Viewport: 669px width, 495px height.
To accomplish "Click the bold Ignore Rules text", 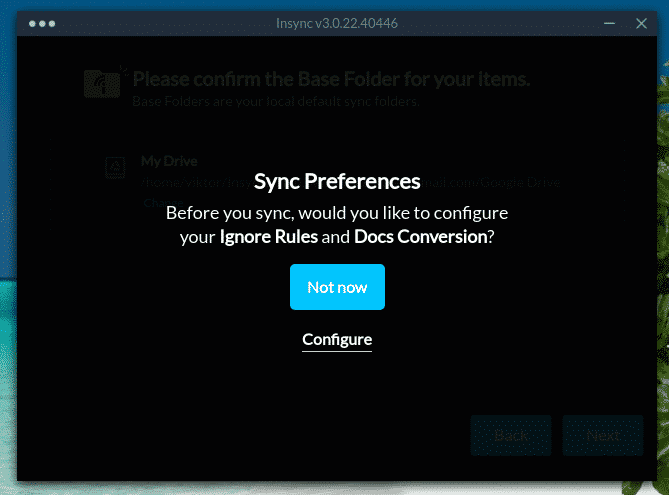I will (269, 236).
